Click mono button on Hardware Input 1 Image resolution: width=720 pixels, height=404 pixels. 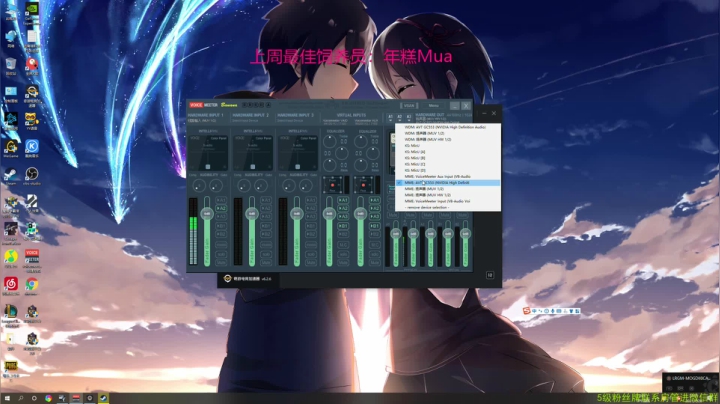point(221,245)
